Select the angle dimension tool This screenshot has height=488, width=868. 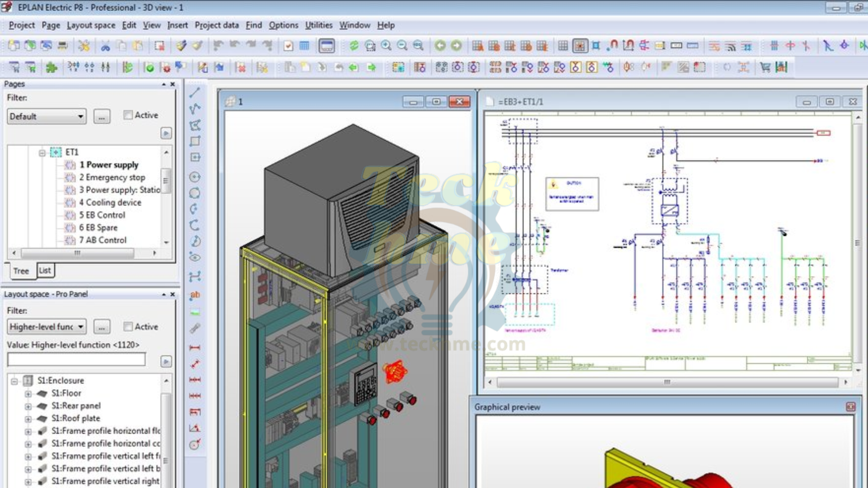(195, 428)
